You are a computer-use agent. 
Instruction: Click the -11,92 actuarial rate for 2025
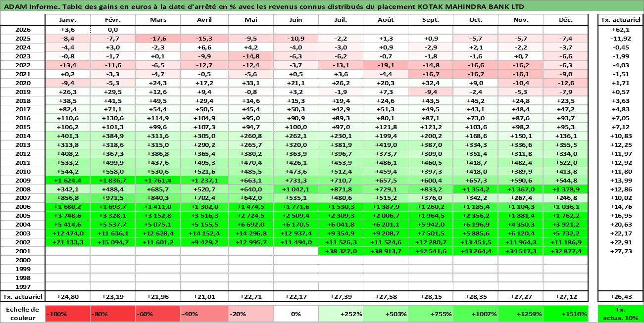(x=620, y=39)
